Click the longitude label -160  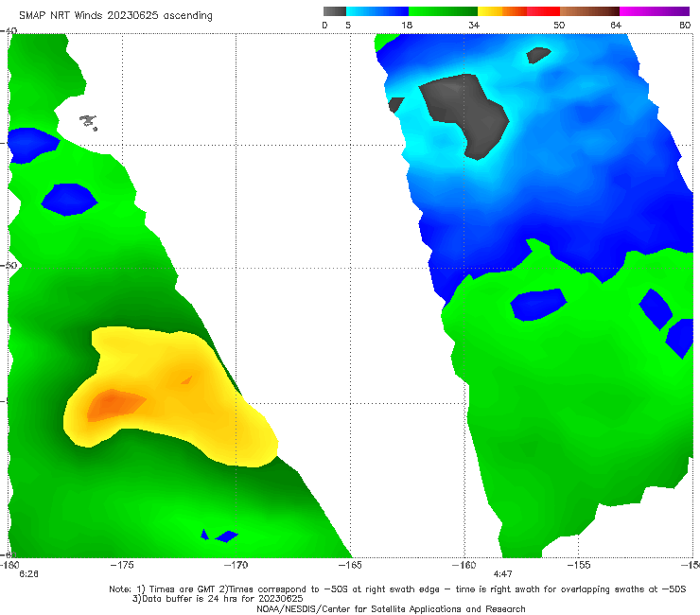click(x=464, y=565)
